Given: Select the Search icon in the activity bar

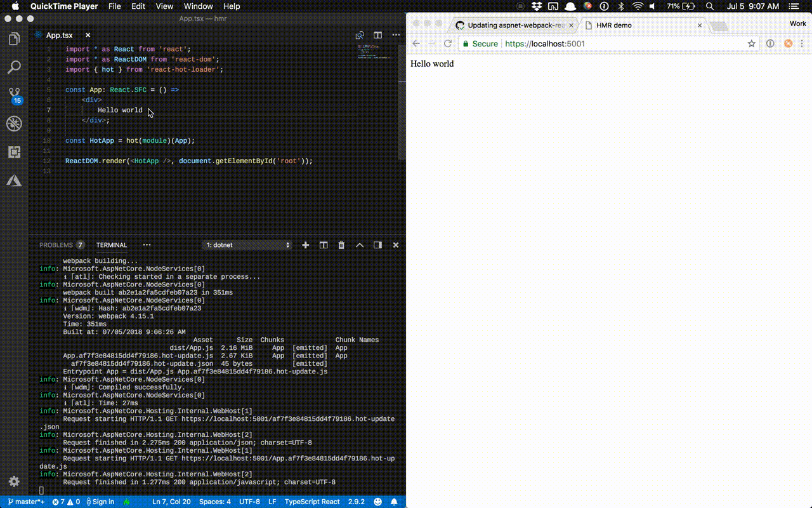Looking at the screenshot, I should coord(15,67).
